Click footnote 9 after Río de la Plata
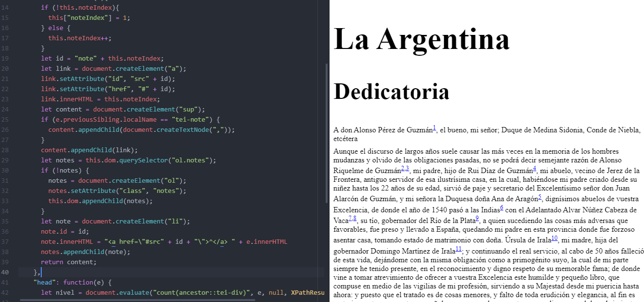 [x=477, y=218]
